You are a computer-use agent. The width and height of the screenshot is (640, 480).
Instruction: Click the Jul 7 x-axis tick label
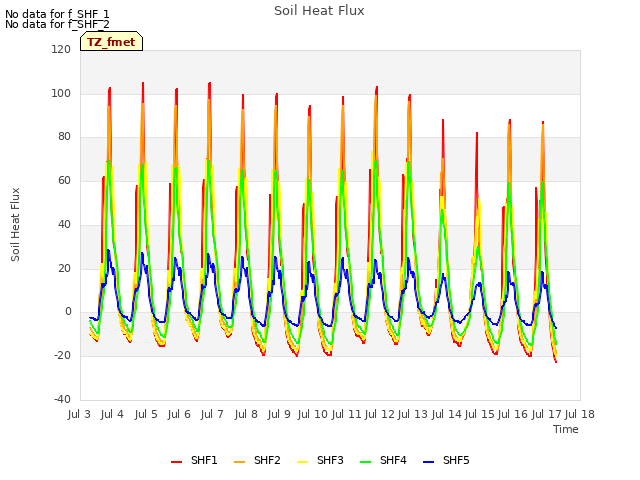212,414
